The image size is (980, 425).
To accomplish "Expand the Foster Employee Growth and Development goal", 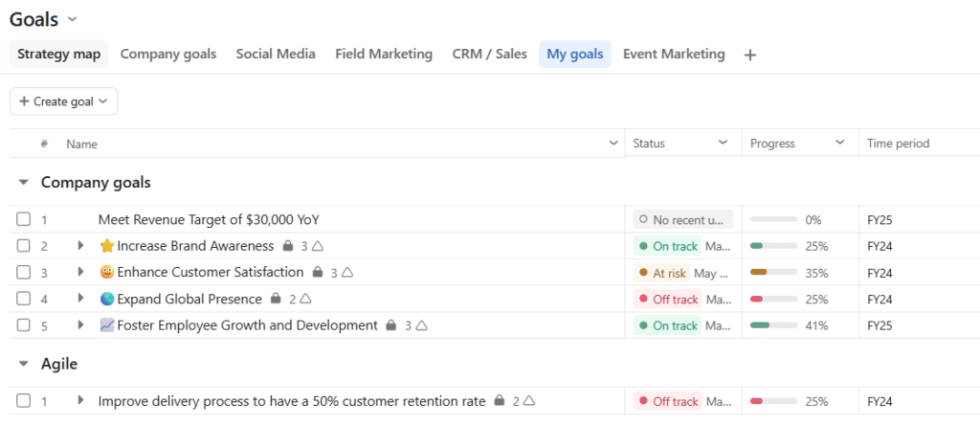I will pos(80,325).
